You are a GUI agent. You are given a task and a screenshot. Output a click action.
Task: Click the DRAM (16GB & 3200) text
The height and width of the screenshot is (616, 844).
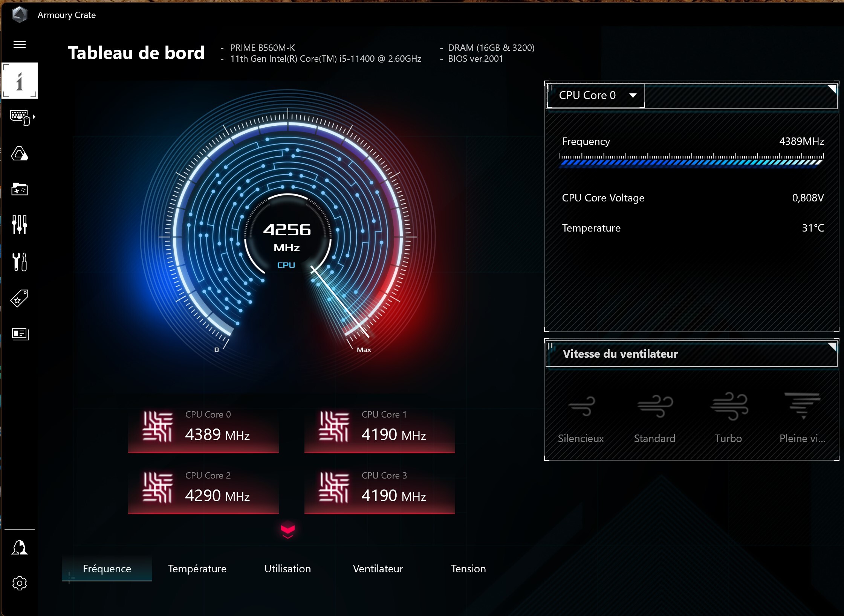point(491,48)
